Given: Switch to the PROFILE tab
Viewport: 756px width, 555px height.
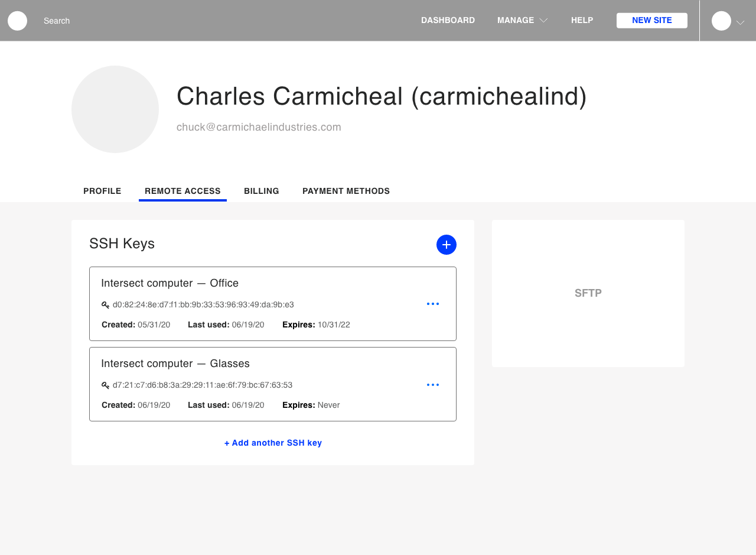Looking at the screenshot, I should [102, 191].
